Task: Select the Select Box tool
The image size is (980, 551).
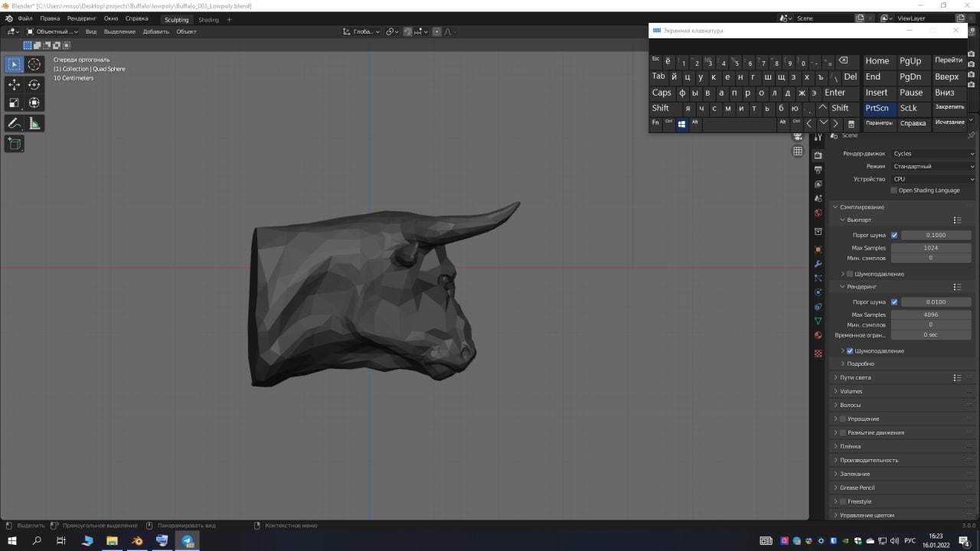Action: (x=14, y=64)
